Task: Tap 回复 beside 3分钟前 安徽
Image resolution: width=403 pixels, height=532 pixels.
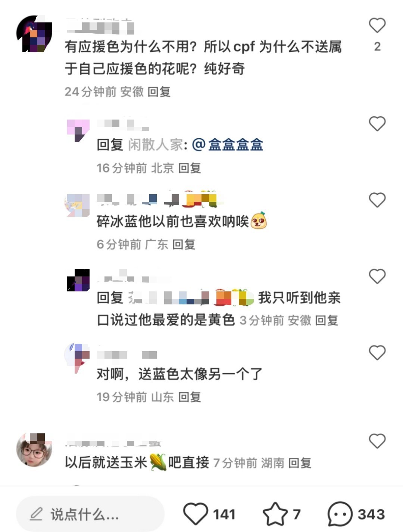Action: tap(327, 320)
